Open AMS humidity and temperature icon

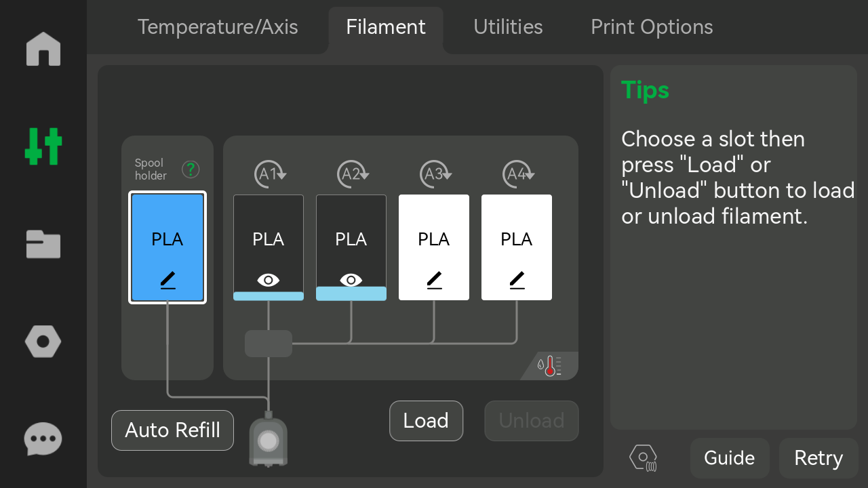(549, 366)
